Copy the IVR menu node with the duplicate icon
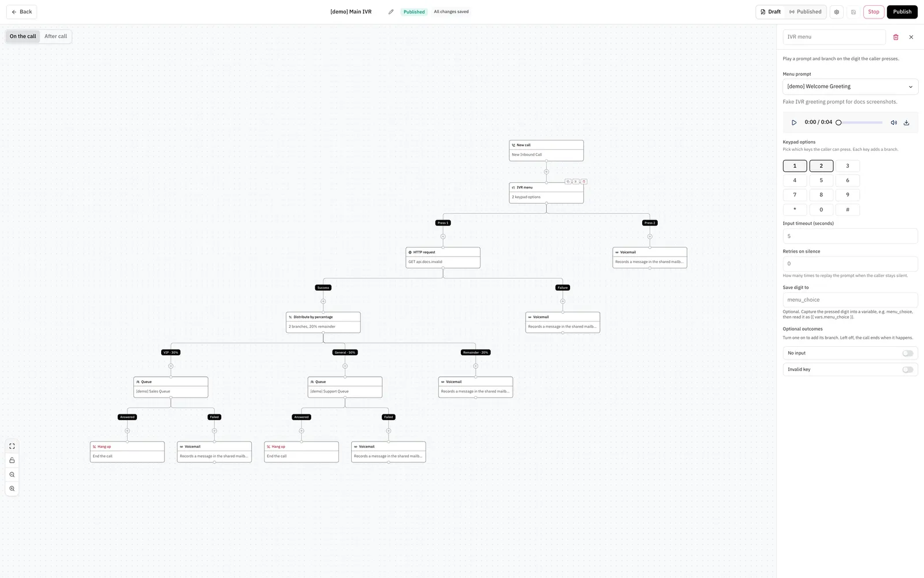Image resolution: width=924 pixels, height=578 pixels. tap(568, 181)
